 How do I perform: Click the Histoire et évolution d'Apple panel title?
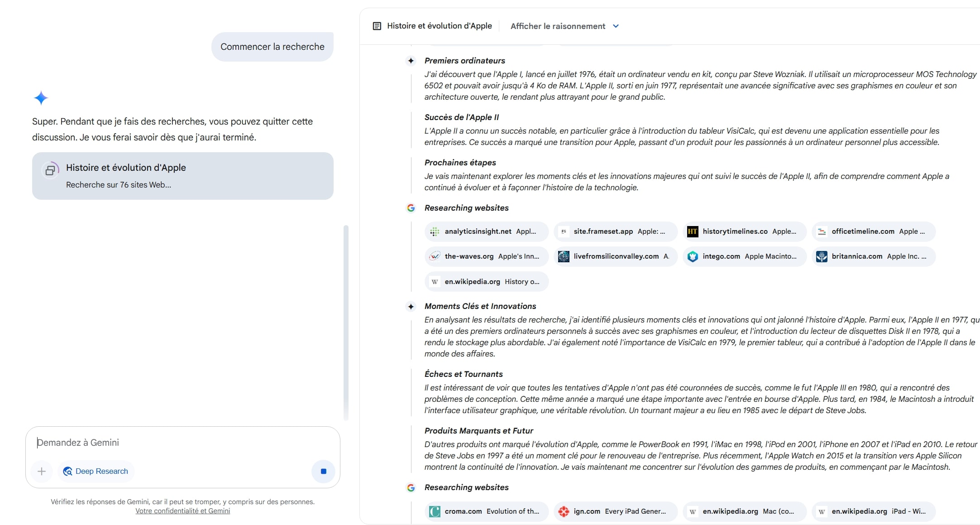click(x=439, y=26)
